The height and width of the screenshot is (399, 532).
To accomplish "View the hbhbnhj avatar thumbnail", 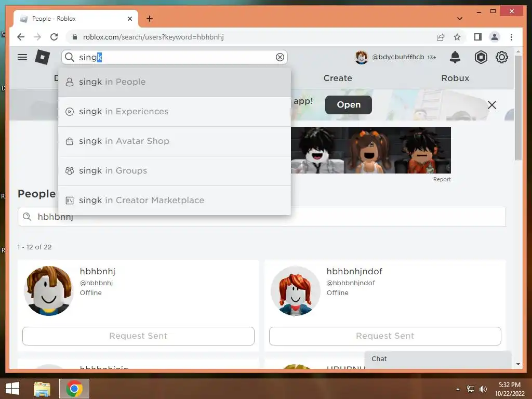I will click(x=49, y=291).
